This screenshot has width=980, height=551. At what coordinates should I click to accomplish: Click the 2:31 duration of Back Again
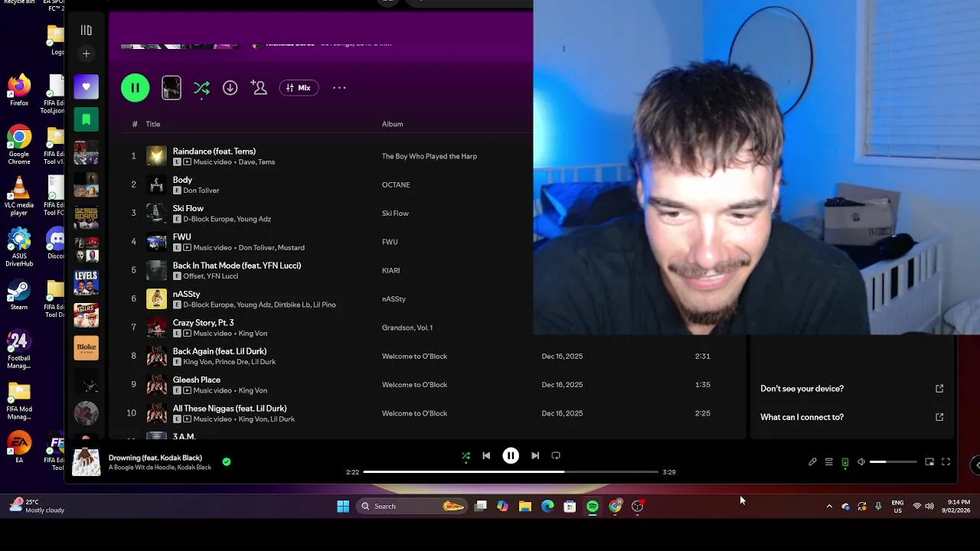(703, 356)
